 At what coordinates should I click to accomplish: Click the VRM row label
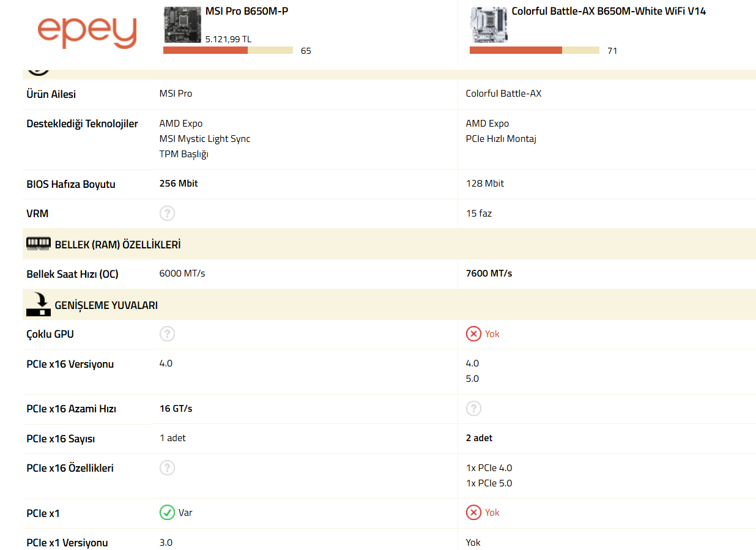(x=37, y=214)
